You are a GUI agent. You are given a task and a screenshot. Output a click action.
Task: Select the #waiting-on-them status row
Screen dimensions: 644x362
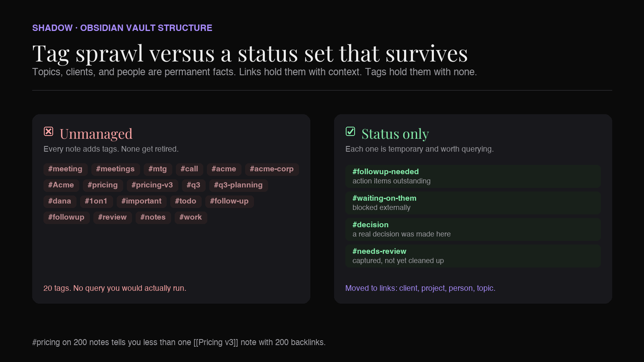[473, 203]
